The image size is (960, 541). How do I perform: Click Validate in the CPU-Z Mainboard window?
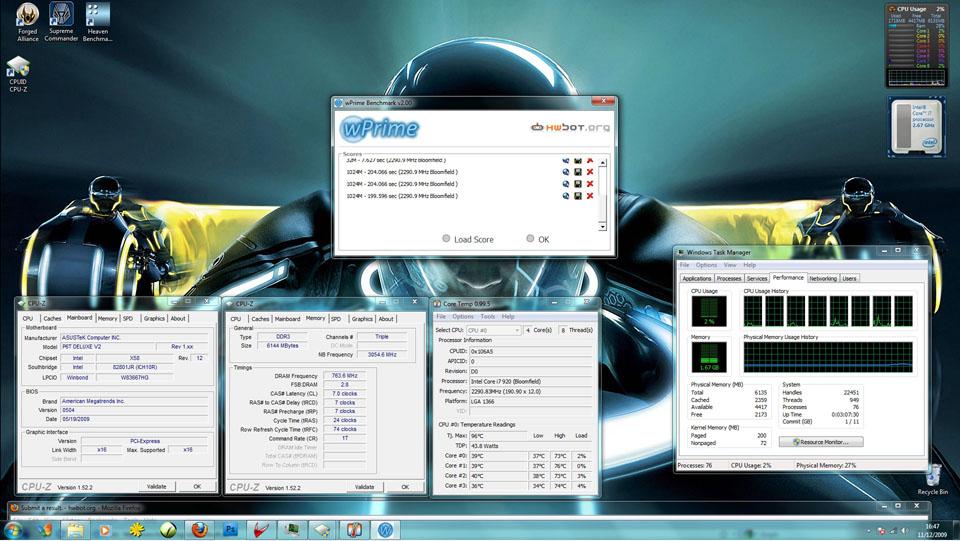[157, 486]
